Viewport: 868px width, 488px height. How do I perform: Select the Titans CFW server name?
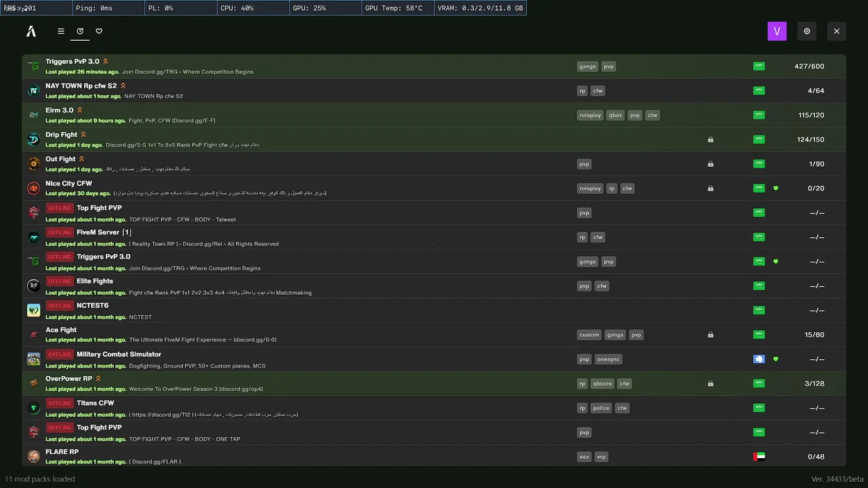96,403
